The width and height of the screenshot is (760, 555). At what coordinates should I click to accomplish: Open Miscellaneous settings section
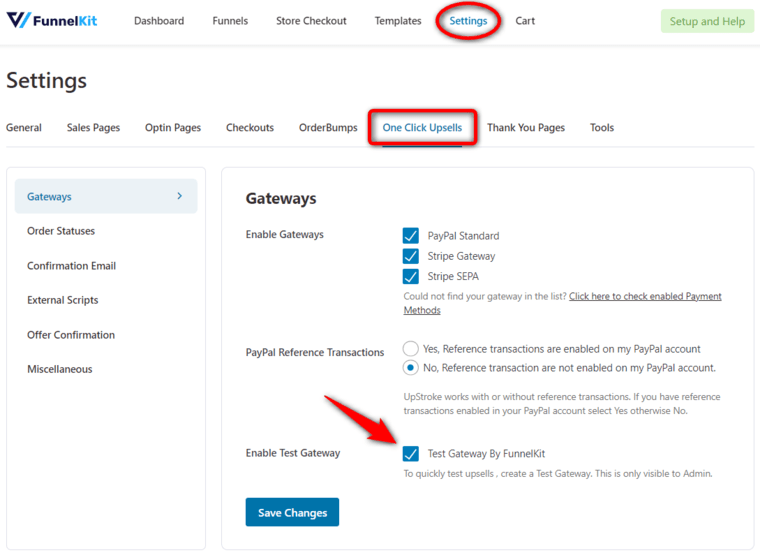click(60, 369)
